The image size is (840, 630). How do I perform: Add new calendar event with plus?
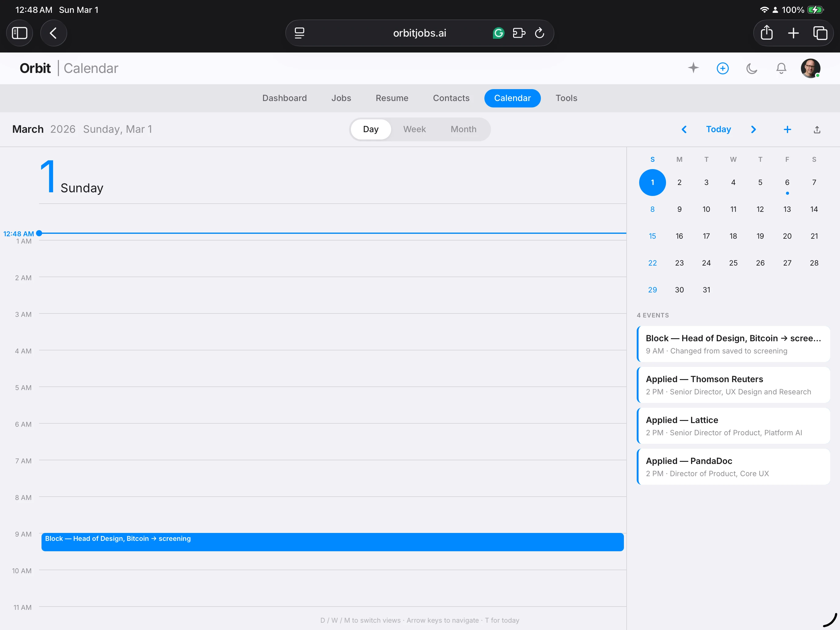(x=787, y=129)
